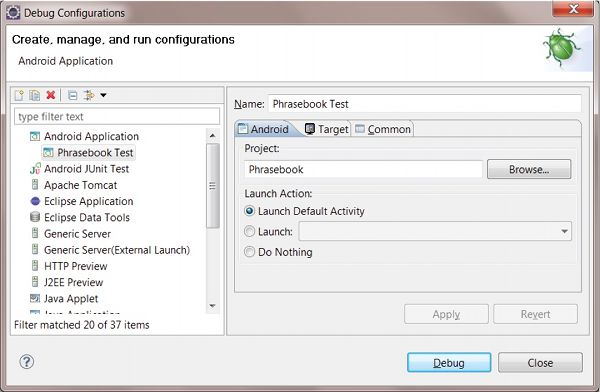600x392 pixels.
Task: Click 'Filter matched 20 of 37 items' text
Action: click(82, 325)
